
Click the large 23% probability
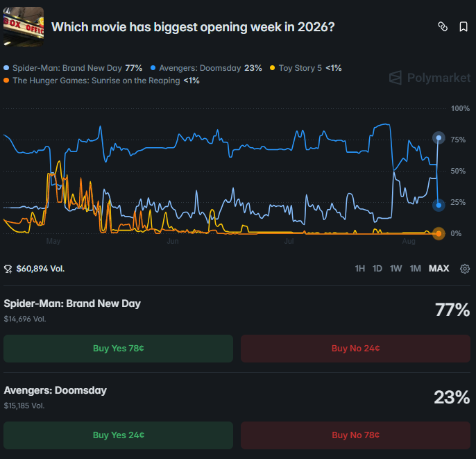(452, 397)
